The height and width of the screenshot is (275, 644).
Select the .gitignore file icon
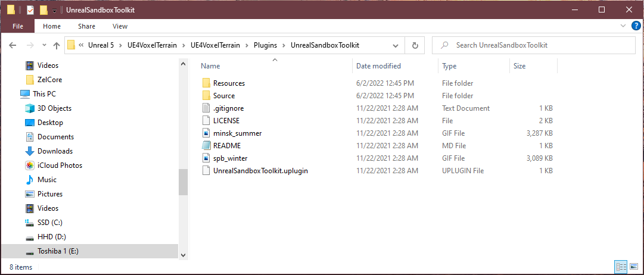(206, 108)
